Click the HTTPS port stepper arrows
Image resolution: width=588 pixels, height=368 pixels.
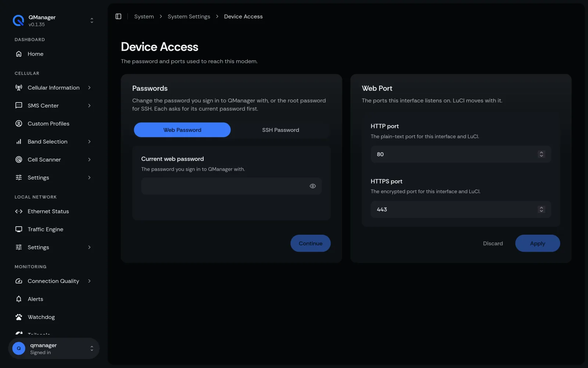pyautogui.click(x=541, y=209)
